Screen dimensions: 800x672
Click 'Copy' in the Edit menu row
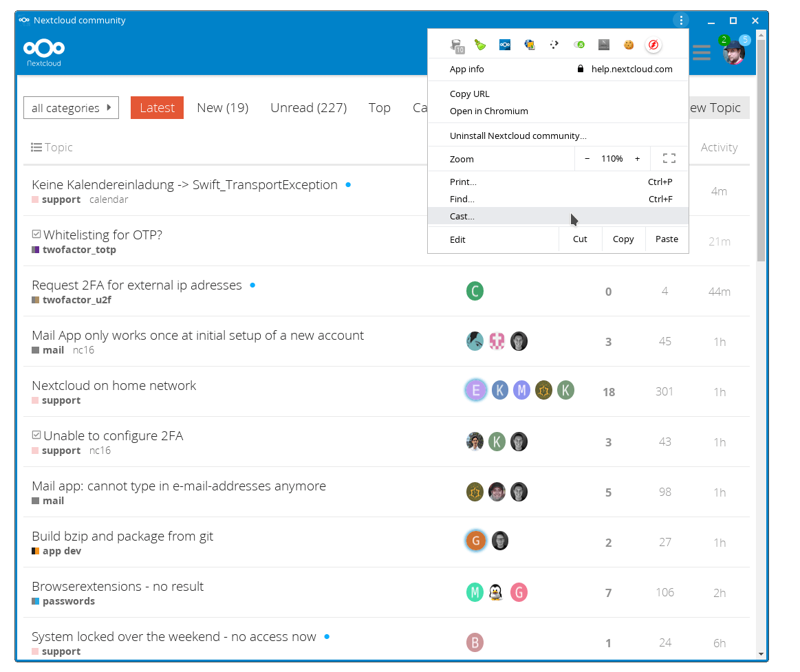click(x=623, y=239)
